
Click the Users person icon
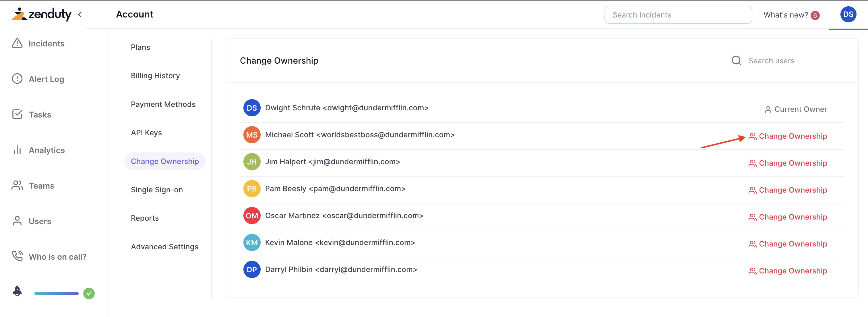coord(17,221)
